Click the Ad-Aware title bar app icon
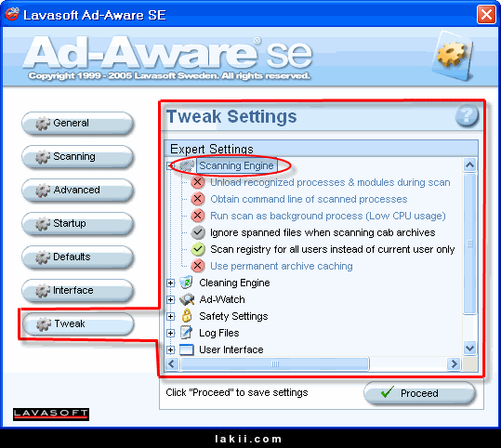501x448 pixels. [12, 14]
